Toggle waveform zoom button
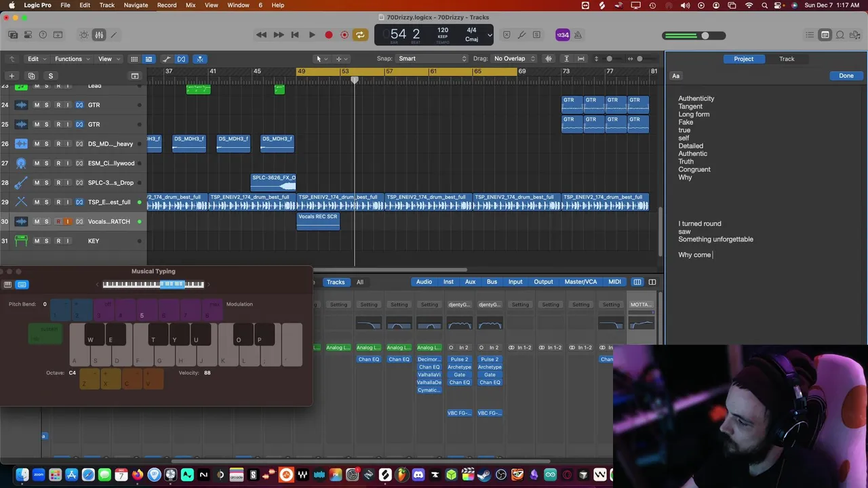Screen dimensions: 868x488 (549, 59)
